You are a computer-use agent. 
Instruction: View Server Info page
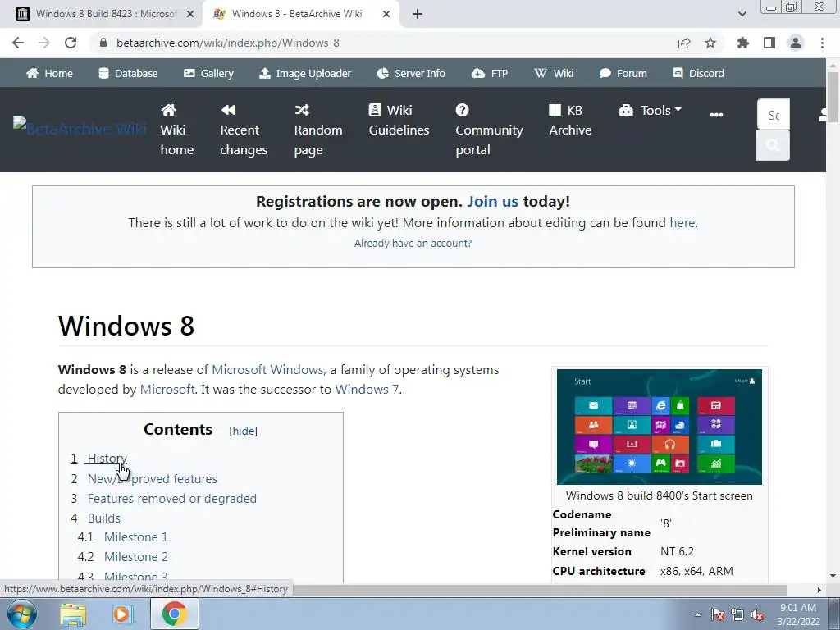411,73
